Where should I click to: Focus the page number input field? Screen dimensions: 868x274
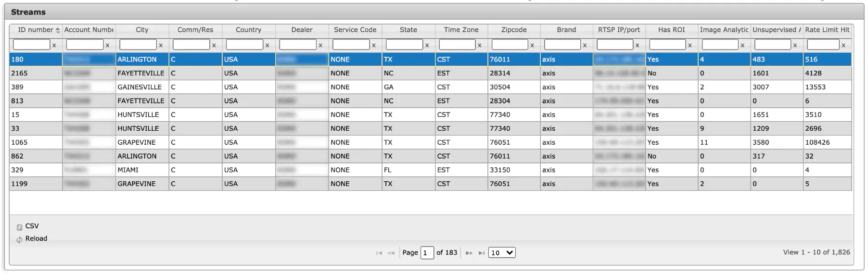(427, 253)
